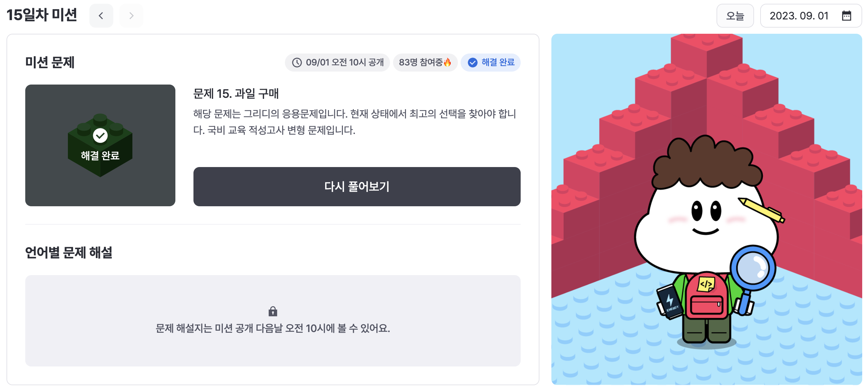This screenshot has height=390, width=868.
Task: Toggle the 83명 참여중 participation badge
Action: click(425, 62)
